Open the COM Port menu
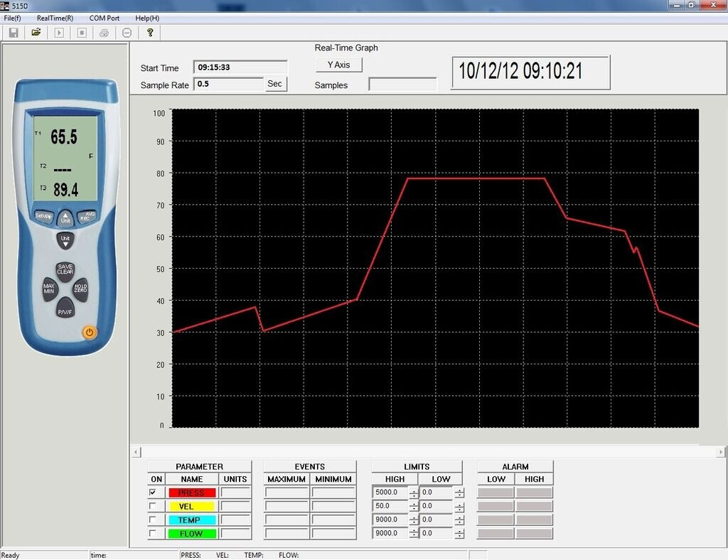The image size is (728, 560). (x=104, y=18)
